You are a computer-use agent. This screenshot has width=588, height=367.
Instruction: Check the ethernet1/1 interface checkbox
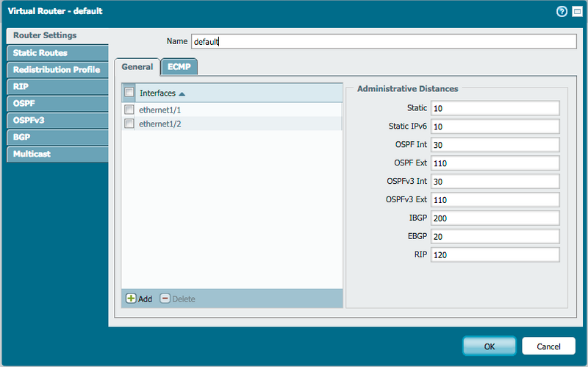click(x=129, y=110)
